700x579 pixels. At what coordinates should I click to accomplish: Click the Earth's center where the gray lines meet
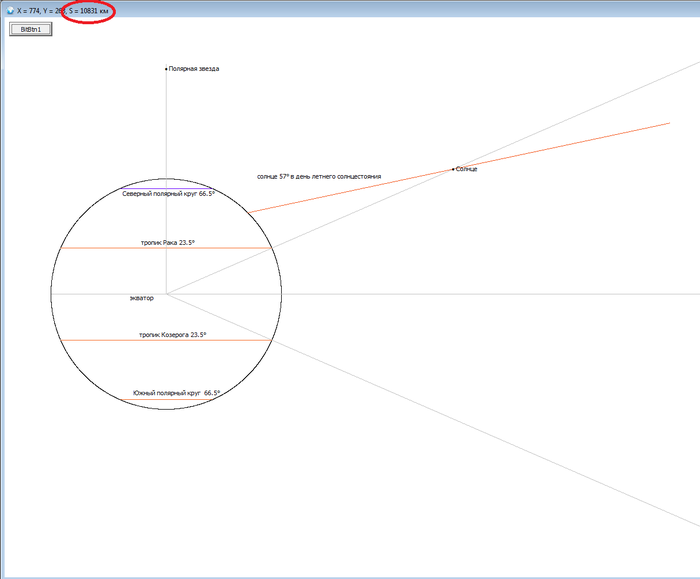click(166, 294)
